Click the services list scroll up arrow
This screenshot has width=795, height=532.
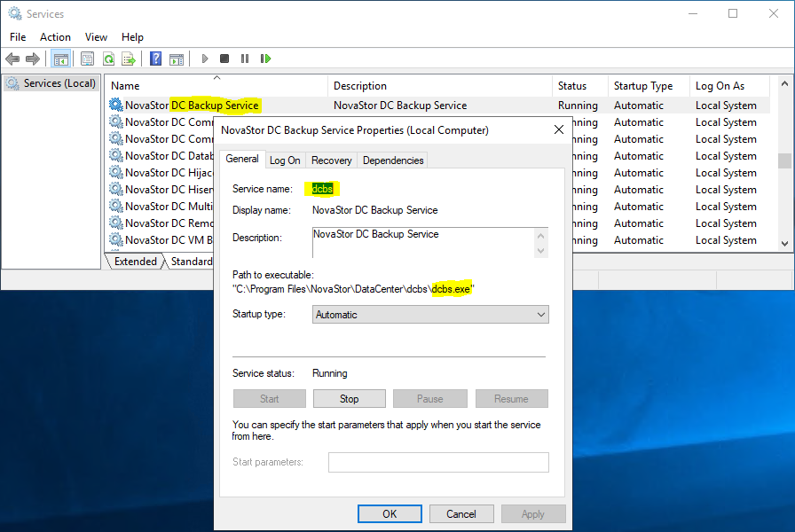(x=784, y=83)
